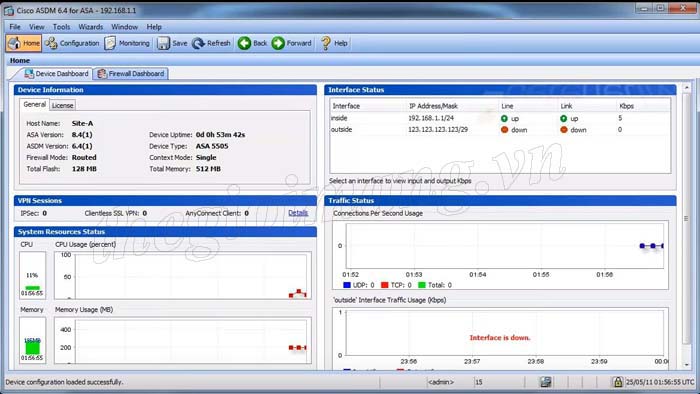Open the Window menu
This screenshot has height=394, width=700.
[125, 27]
